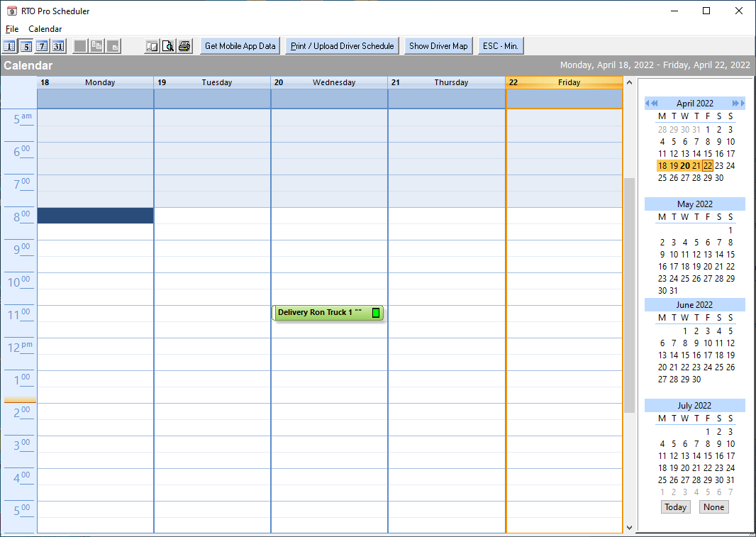Image resolution: width=756 pixels, height=537 pixels.
Task: Switch to the 7-day week view icon
Action: coord(42,46)
